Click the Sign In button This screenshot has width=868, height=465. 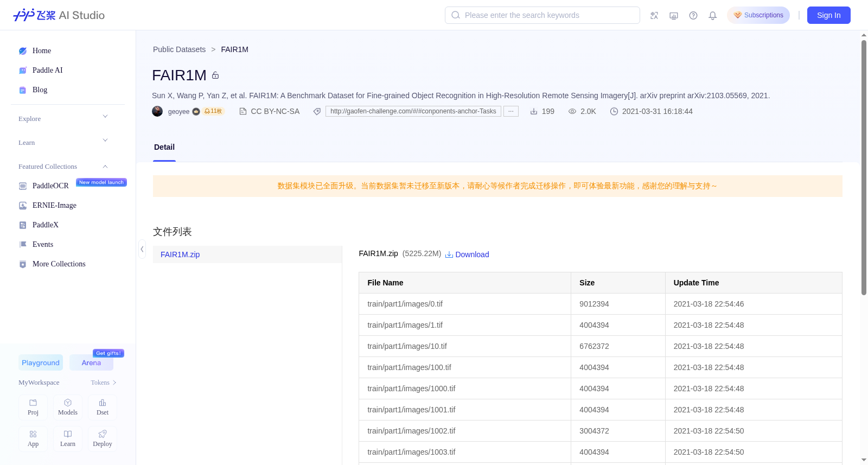pyautogui.click(x=829, y=15)
